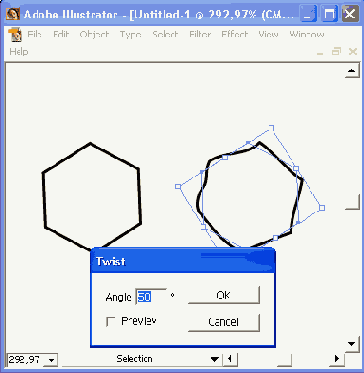
Task: Click the vertical scrollbar down arrow
Action: [x=352, y=344]
